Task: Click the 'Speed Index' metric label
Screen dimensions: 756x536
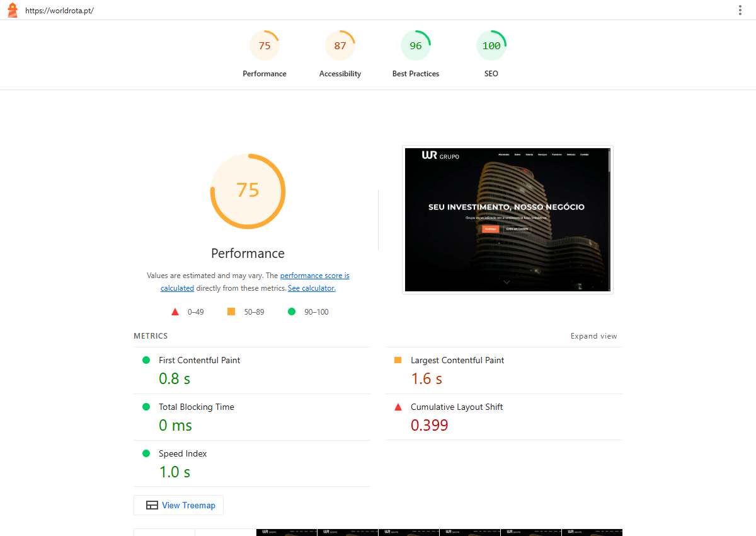Action: pyautogui.click(x=183, y=453)
